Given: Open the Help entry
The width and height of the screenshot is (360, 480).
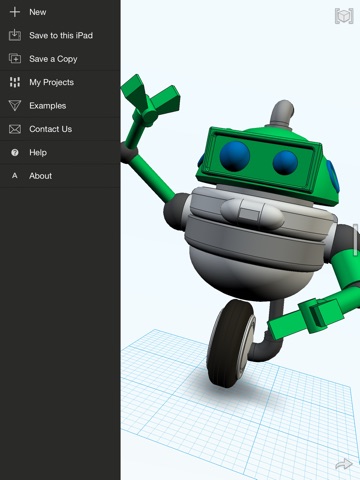Looking at the screenshot, I should (x=60, y=152).
